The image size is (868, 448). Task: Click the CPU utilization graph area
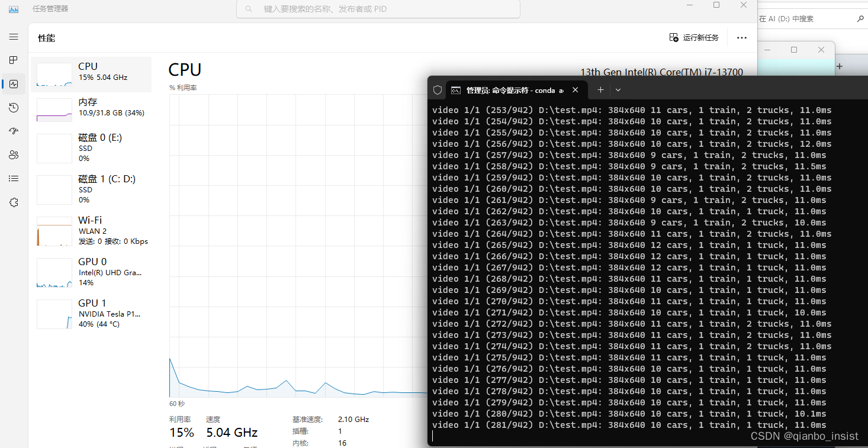point(298,246)
